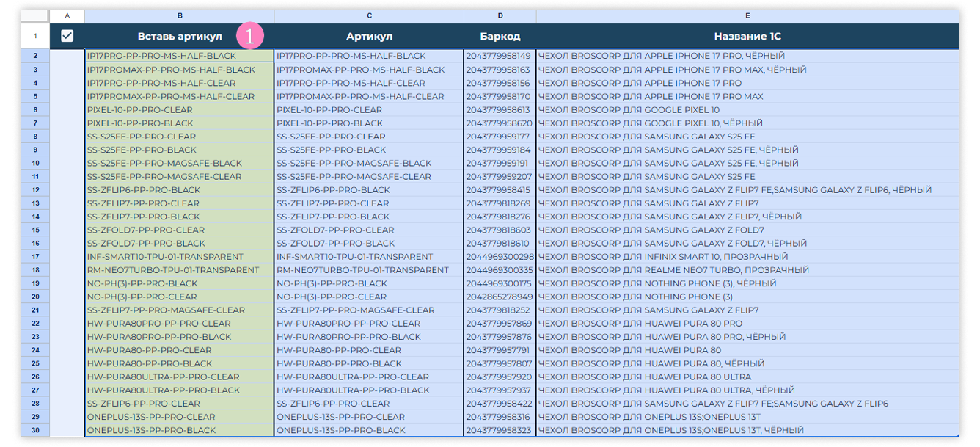
Task: Select column B cell SS-ZFLIP6-PP-PRO-CLEAR
Action: pos(180,404)
